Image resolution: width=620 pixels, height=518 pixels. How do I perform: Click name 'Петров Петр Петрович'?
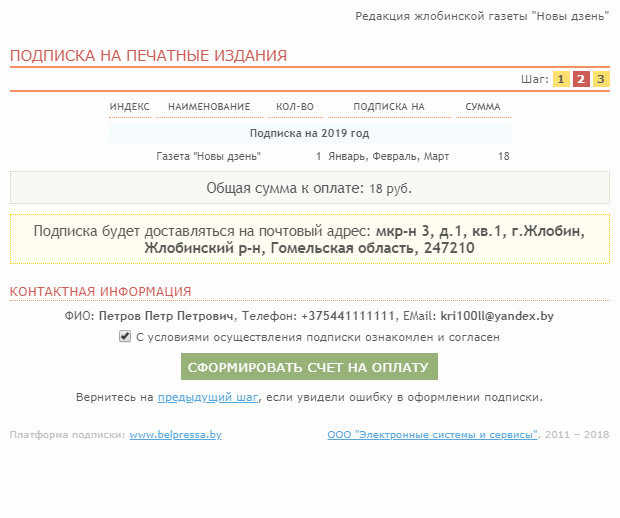pyautogui.click(x=166, y=316)
